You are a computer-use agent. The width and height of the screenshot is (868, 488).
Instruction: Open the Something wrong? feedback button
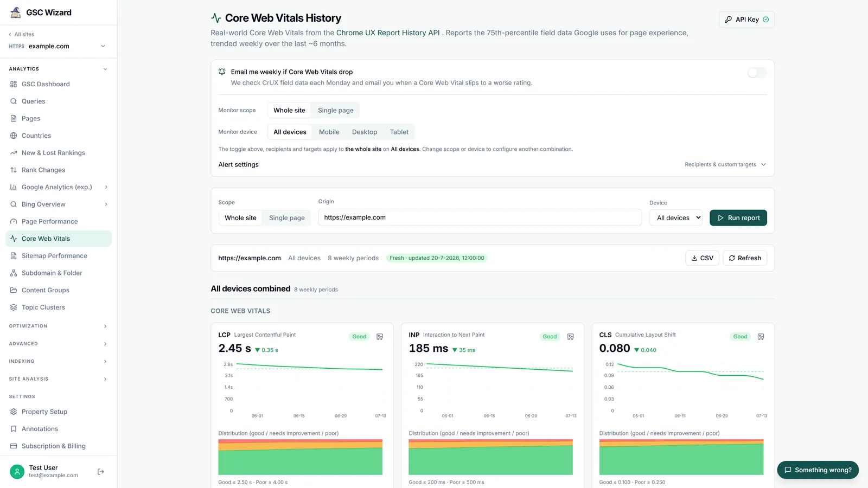click(818, 470)
